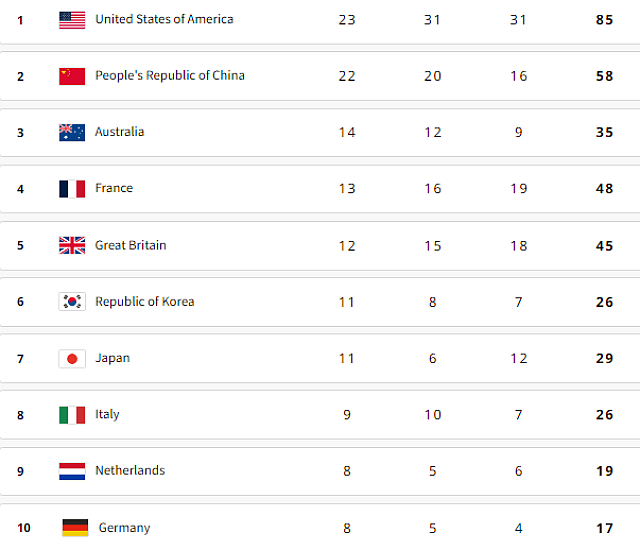Select the Great Britain country name
Viewport: 640px width, 550px height.
point(130,245)
